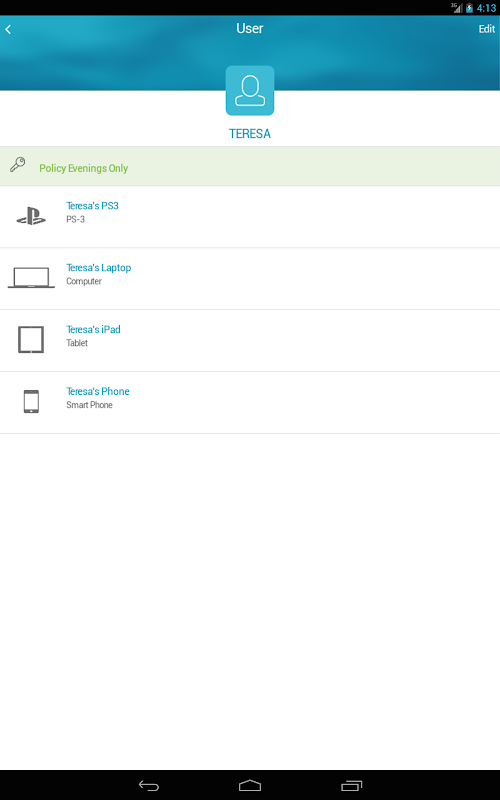
Task: Tap the Smart Phone subtitle text
Action: 89,405
